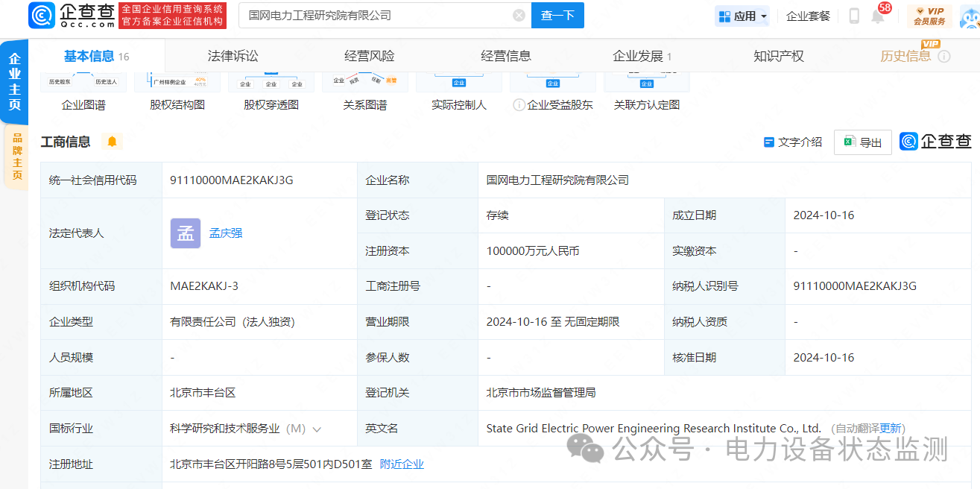Open 附近企业 link

(x=402, y=464)
